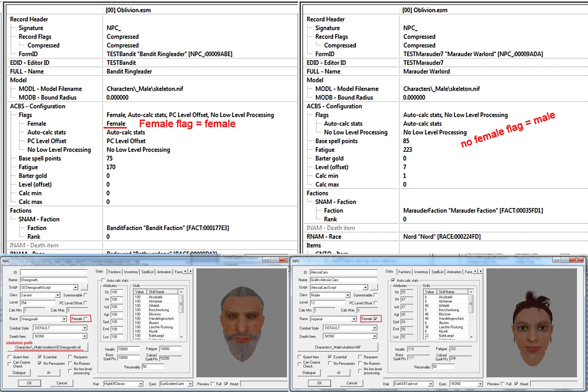The image size is (588, 392).
Task: Open AI settings in AlessiaCaro window
Action: point(338,373)
